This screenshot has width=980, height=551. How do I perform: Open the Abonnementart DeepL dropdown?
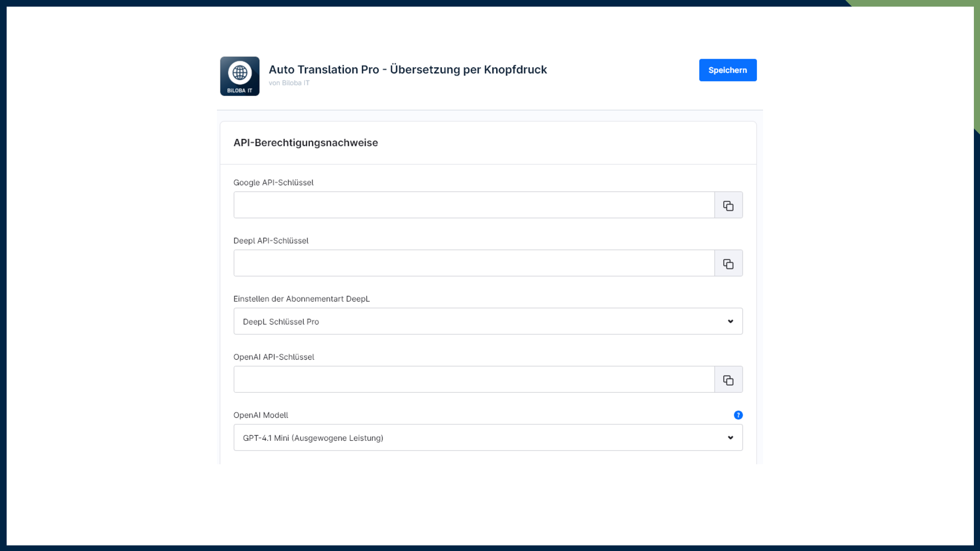click(487, 321)
